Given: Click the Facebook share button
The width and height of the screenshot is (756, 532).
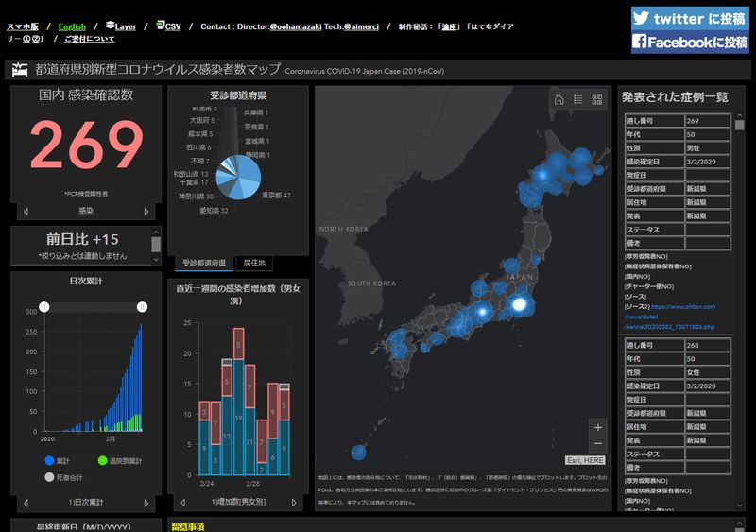Looking at the screenshot, I should pos(690,42).
